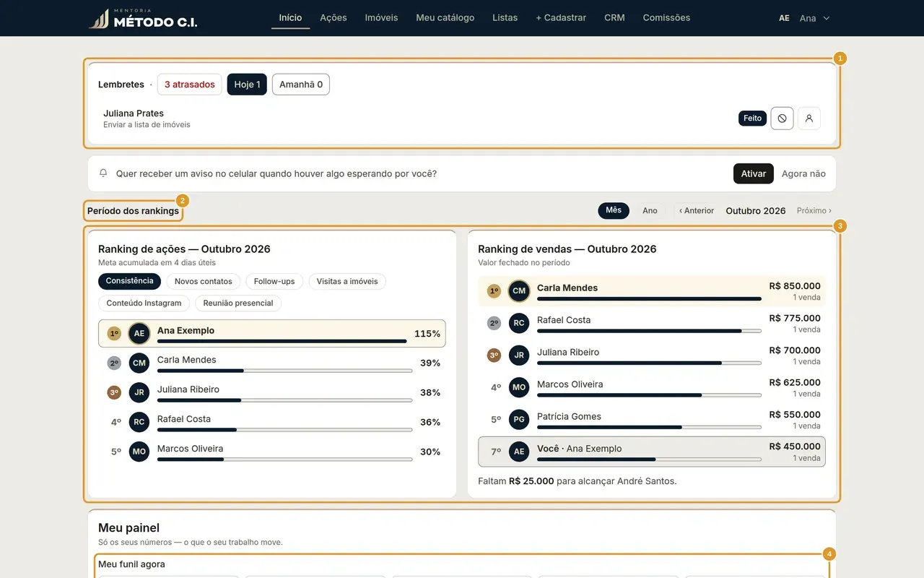Open the CRM menu item
The width and height of the screenshot is (924, 578).
[614, 18]
